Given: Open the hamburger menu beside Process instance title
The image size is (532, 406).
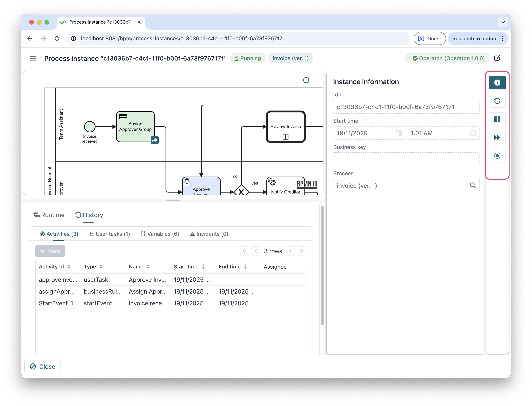Looking at the screenshot, I should click(33, 58).
